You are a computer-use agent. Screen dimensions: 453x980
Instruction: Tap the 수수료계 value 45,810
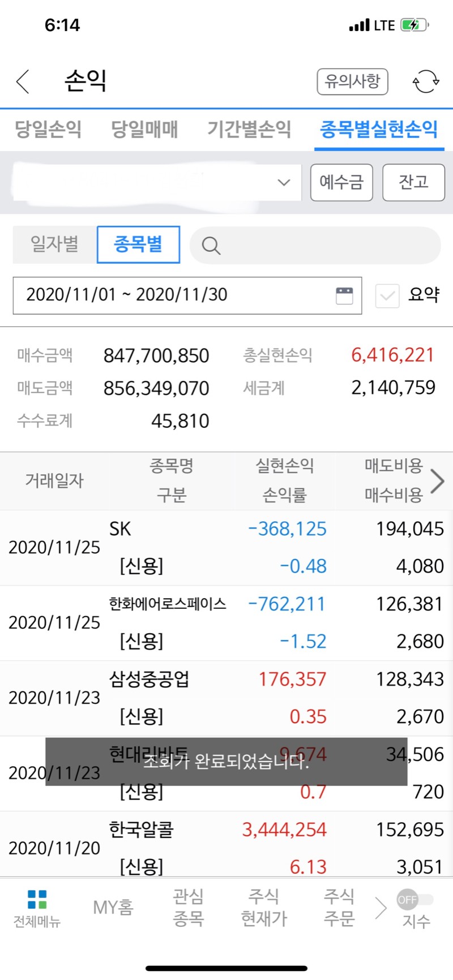pyautogui.click(x=180, y=422)
